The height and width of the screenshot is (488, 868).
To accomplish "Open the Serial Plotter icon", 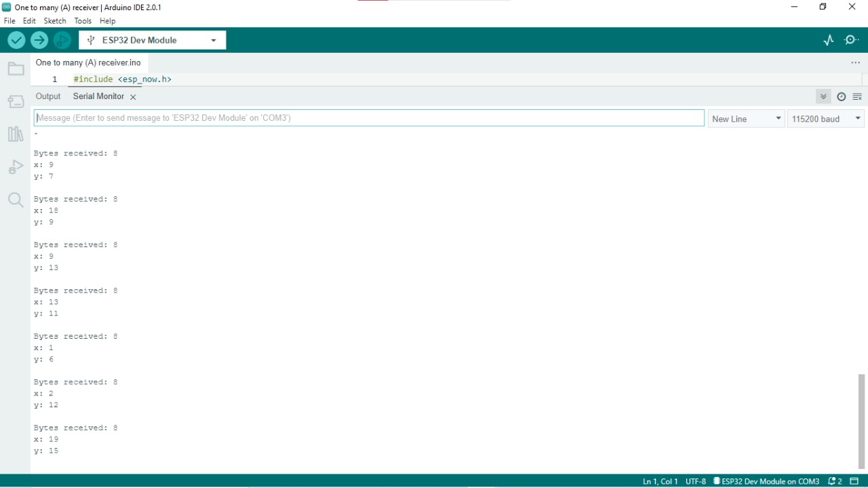I will click(828, 39).
